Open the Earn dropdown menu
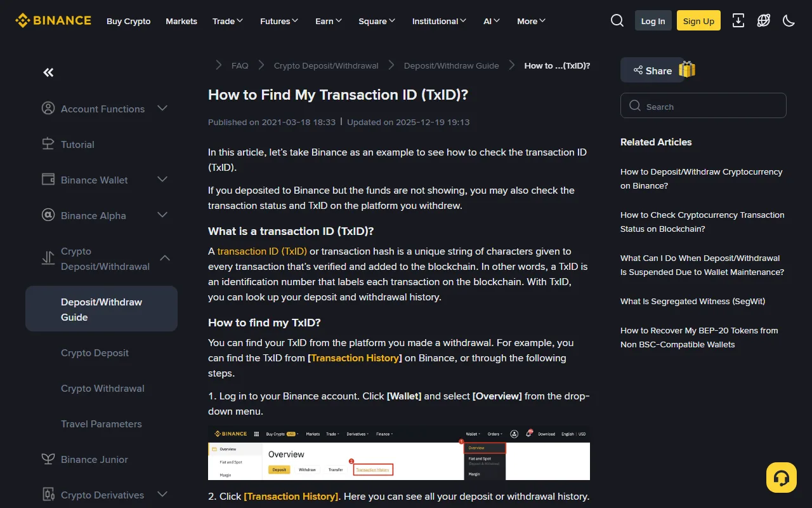The height and width of the screenshot is (508, 812). [x=329, y=21]
